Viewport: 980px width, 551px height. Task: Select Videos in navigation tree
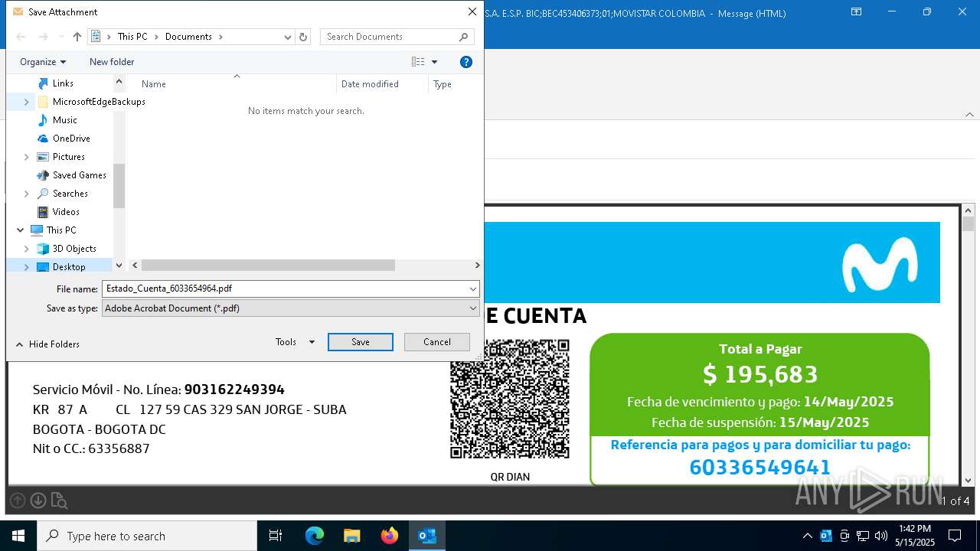point(66,212)
